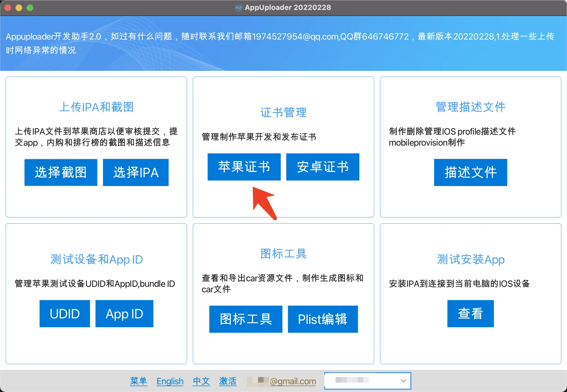567x392 pixels.
Task: Click the gmail.com account link
Action: coord(292,381)
